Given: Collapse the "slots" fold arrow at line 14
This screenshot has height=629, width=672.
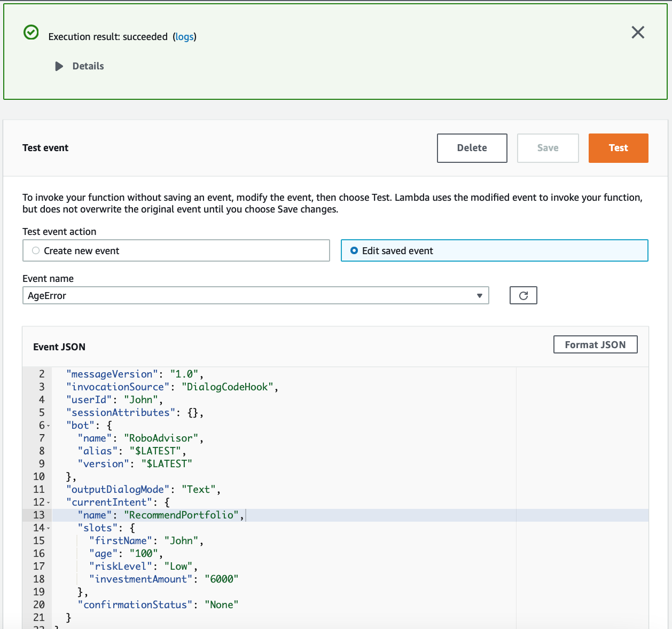Looking at the screenshot, I should 48,528.
